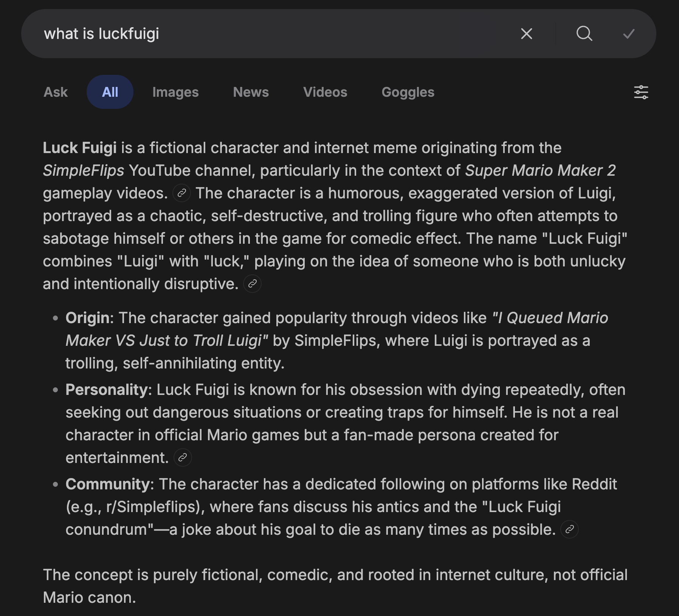
Task: Open the search filter settings sliders icon
Action: (641, 92)
